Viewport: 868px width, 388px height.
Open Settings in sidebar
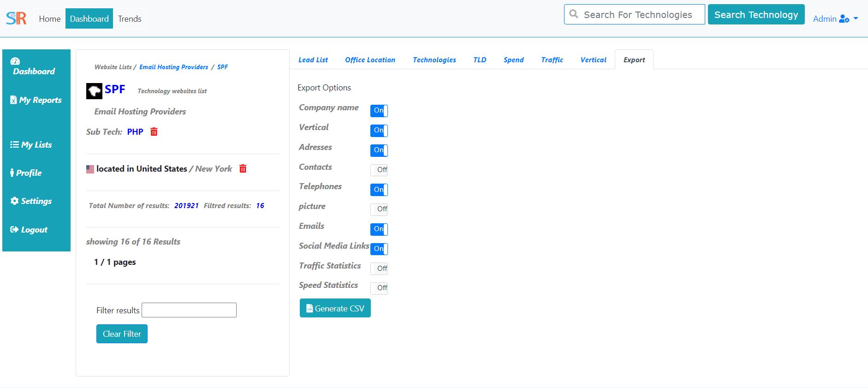pyautogui.click(x=31, y=201)
